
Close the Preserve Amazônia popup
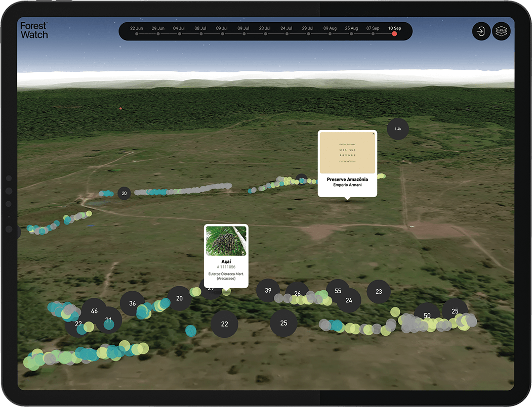[374, 134]
